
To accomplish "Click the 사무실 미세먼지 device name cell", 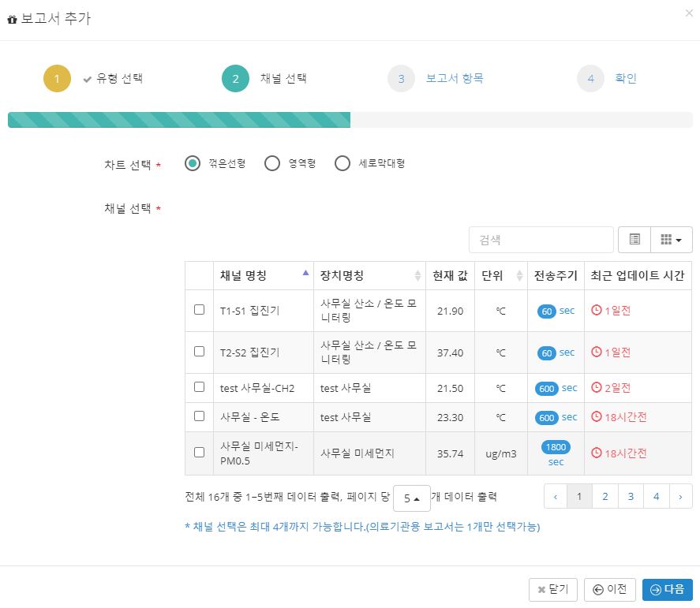I will pos(369,453).
